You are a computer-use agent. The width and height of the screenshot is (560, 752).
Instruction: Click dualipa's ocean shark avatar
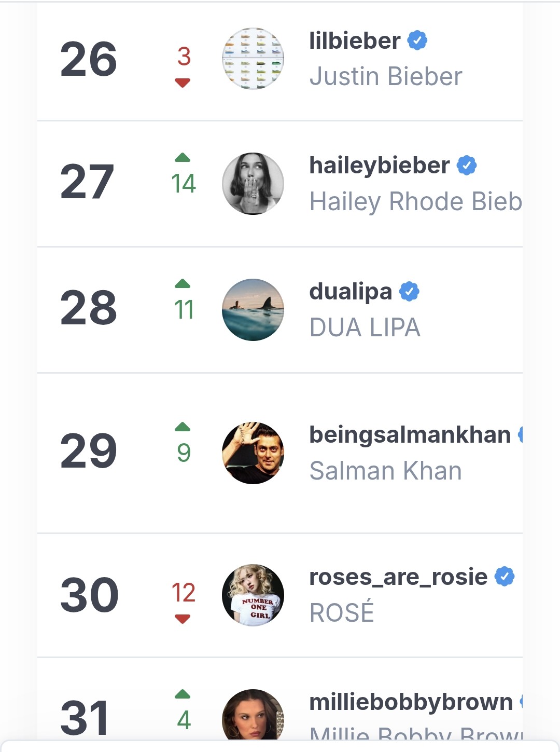pyautogui.click(x=253, y=310)
